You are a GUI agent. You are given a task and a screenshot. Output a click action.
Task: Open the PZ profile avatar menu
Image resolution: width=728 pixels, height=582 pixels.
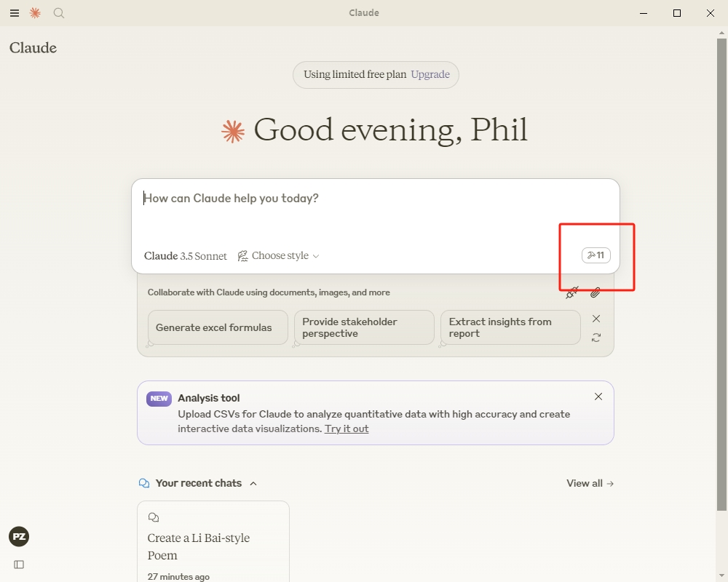click(19, 537)
